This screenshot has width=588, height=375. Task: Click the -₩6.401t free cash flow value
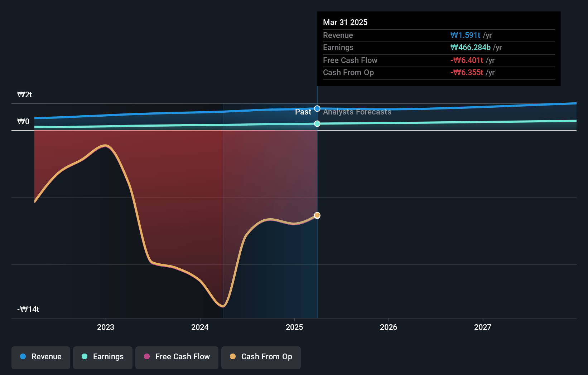coord(467,60)
